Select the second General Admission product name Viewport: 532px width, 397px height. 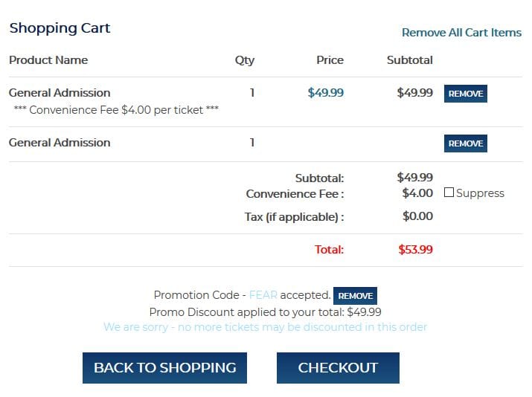click(60, 143)
